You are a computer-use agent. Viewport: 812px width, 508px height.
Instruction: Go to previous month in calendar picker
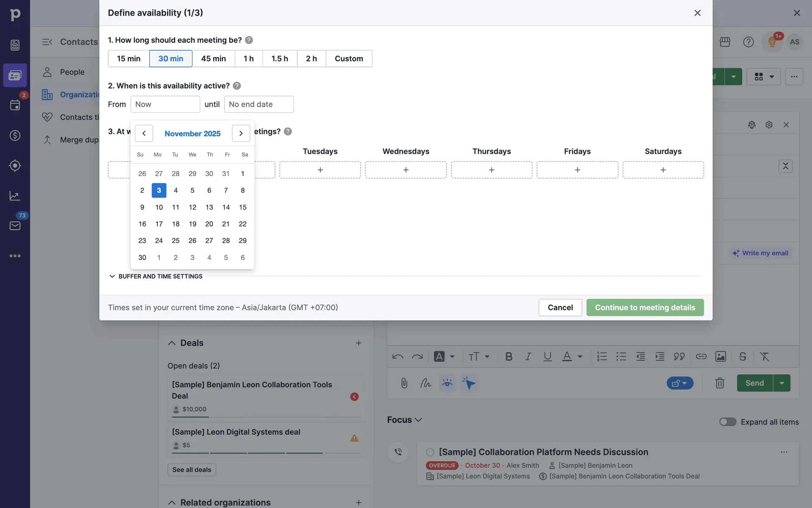(144, 133)
